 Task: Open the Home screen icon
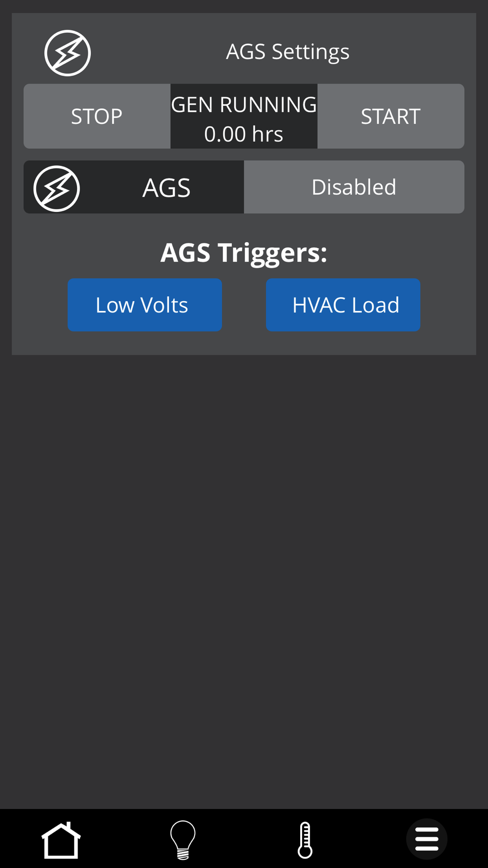coord(61,840)
